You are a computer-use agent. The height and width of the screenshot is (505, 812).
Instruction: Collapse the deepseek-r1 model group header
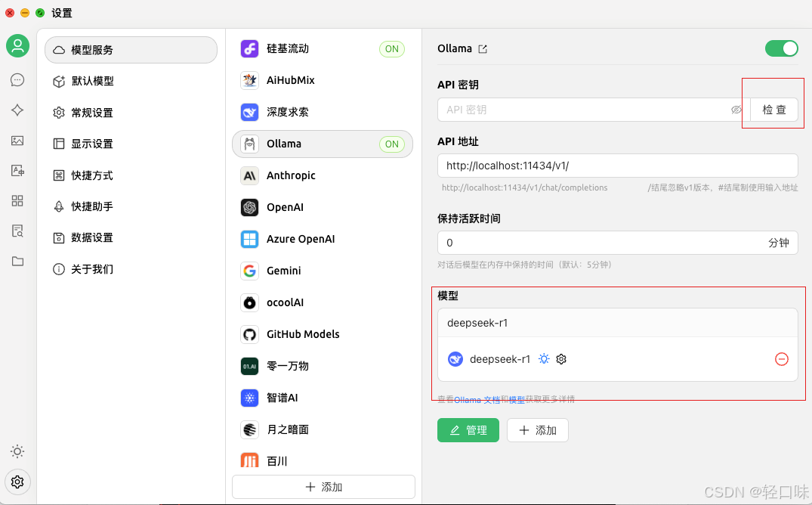(617, 323)
